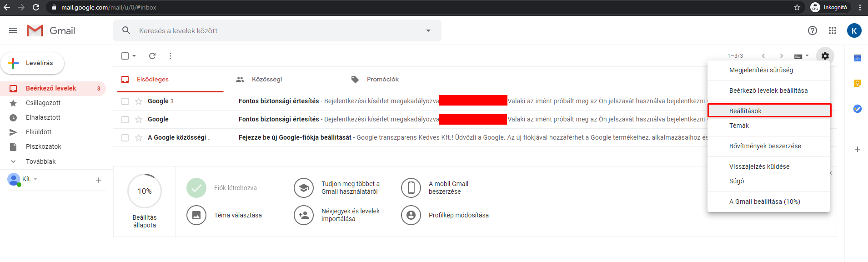Open the main hamburger menu
Image resolution: width=868 pixels, height=262 pixels.
tap(13, 30)
